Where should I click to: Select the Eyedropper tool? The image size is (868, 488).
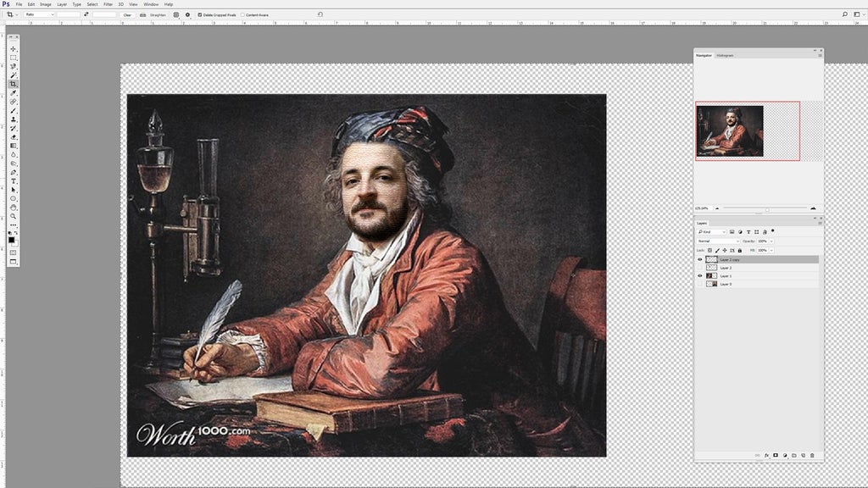click(14, 93)
